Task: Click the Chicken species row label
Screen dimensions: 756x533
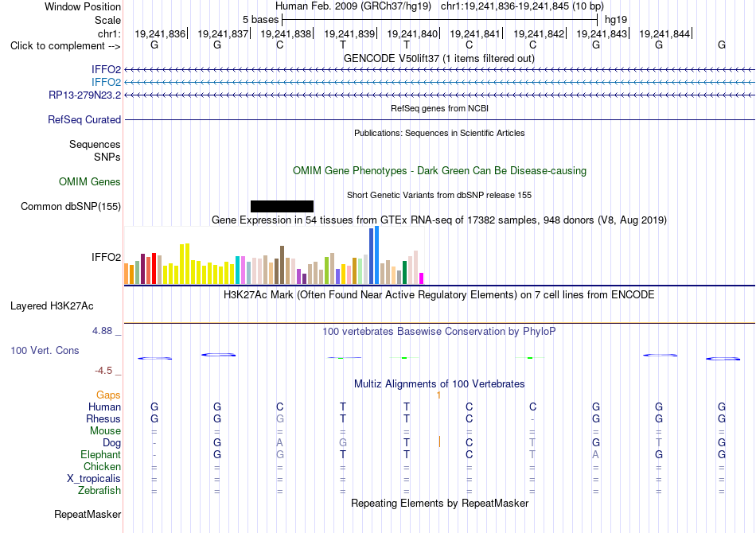Action: 102,466
